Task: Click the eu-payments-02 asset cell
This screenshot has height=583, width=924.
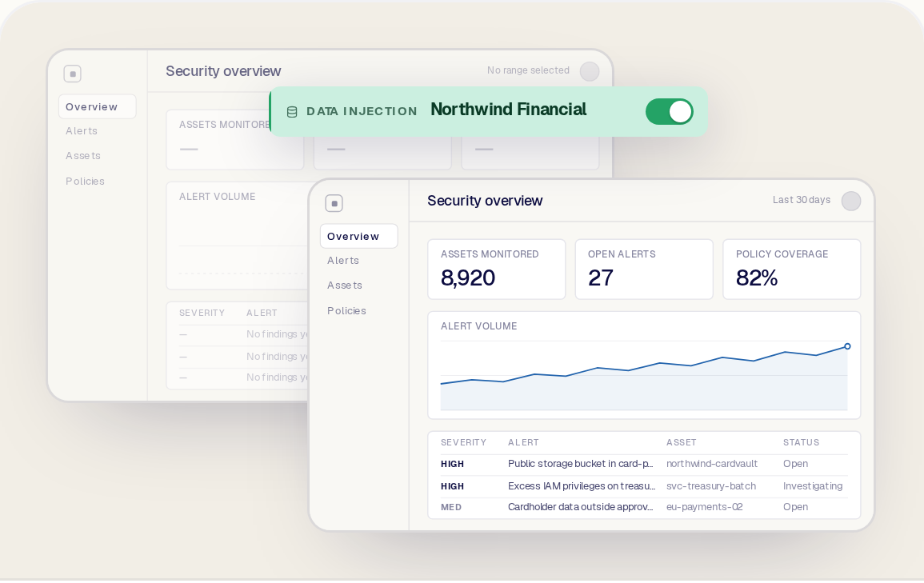Action: coord(704,506)
